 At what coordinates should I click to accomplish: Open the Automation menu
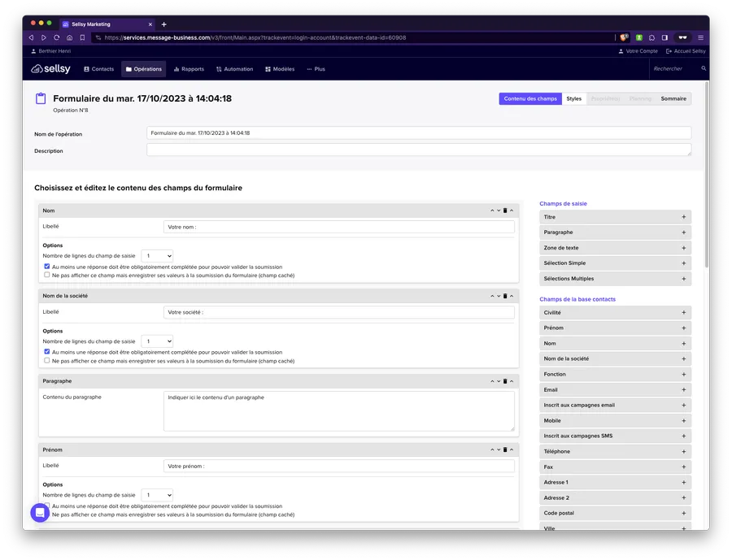point(234,69)
